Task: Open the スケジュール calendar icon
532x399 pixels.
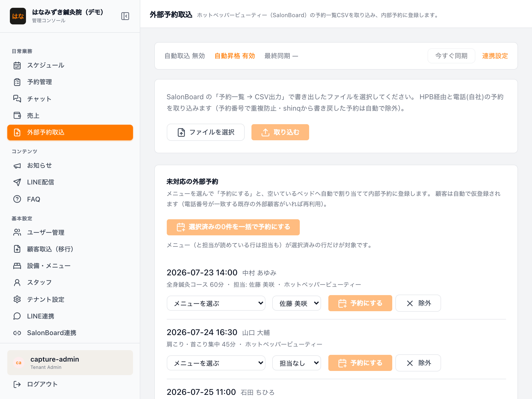Action: tap(17, 65)
